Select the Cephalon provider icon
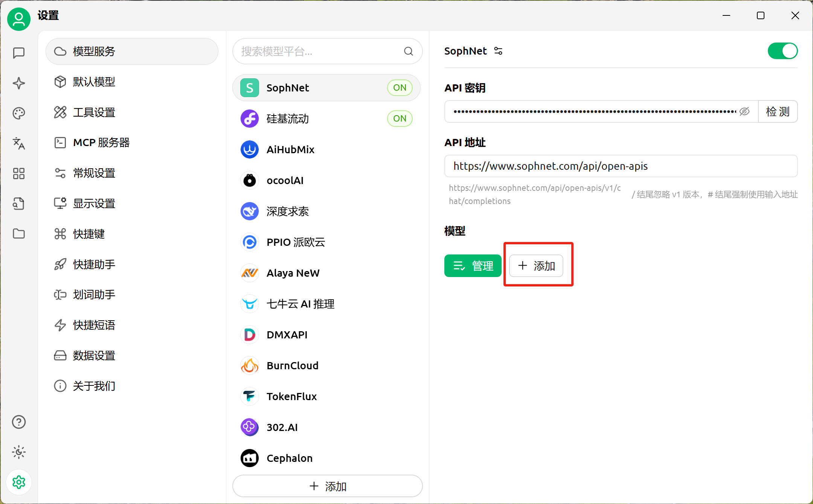Screen dimensions: 813x504 [x=249, y=458]
